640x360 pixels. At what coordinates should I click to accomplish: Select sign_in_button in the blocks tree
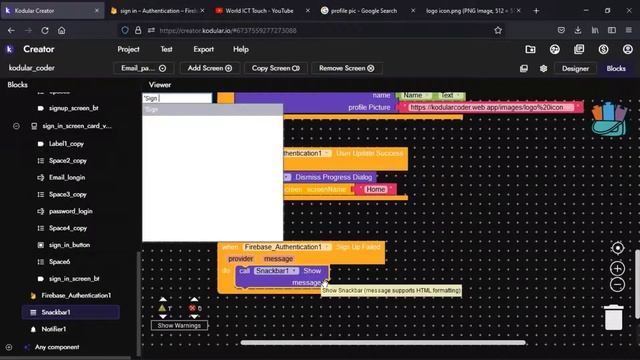point(69,245)
